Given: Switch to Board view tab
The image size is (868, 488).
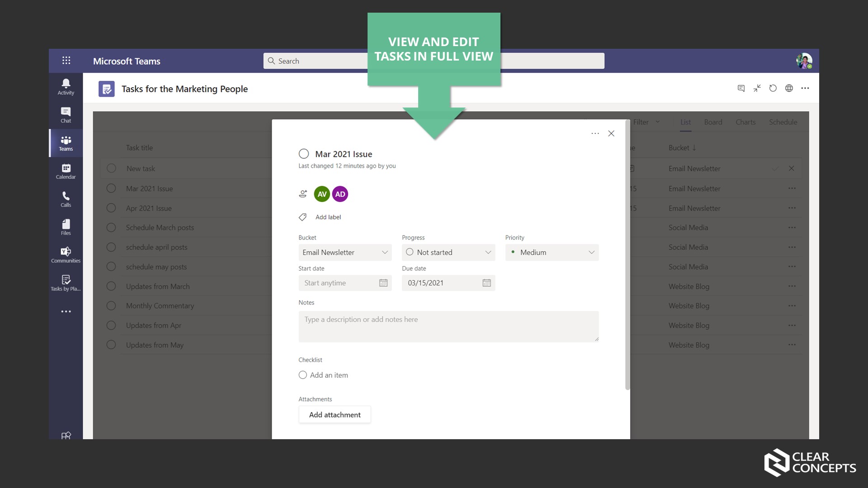Looking at the screenshot, I should coord(713,122).
